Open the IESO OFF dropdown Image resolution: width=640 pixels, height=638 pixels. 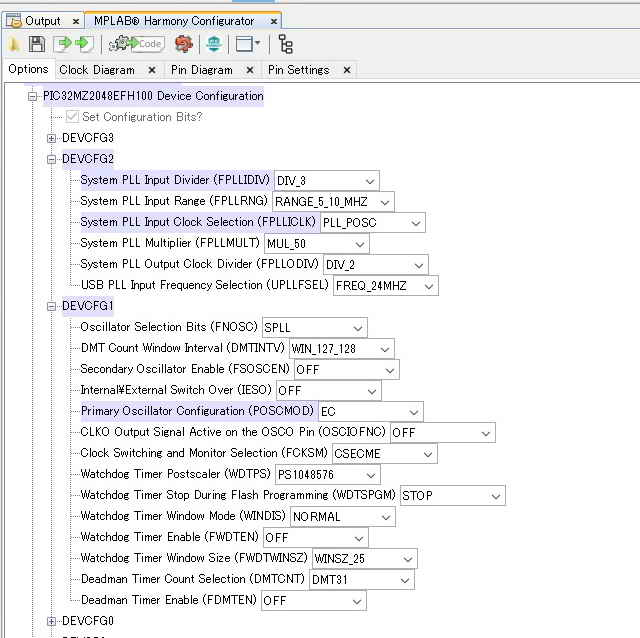point(329,391)
